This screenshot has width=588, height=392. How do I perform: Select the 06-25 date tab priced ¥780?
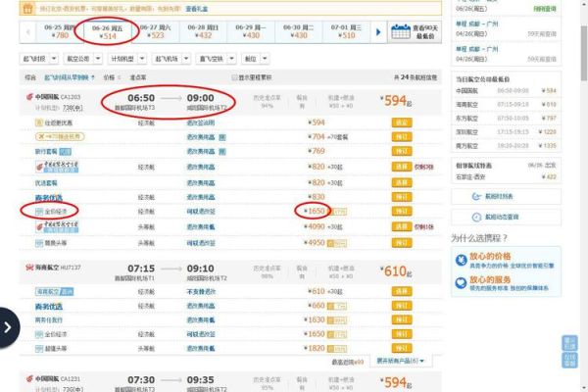(60, 32)
